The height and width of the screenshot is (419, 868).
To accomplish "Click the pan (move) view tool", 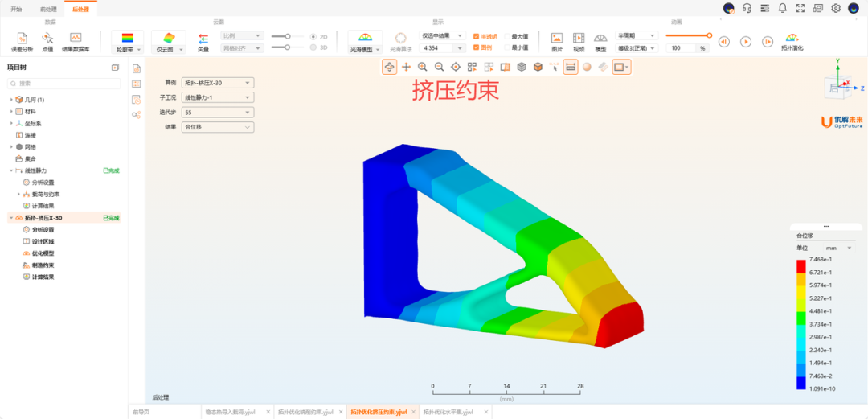I will [x=406, y=67].
